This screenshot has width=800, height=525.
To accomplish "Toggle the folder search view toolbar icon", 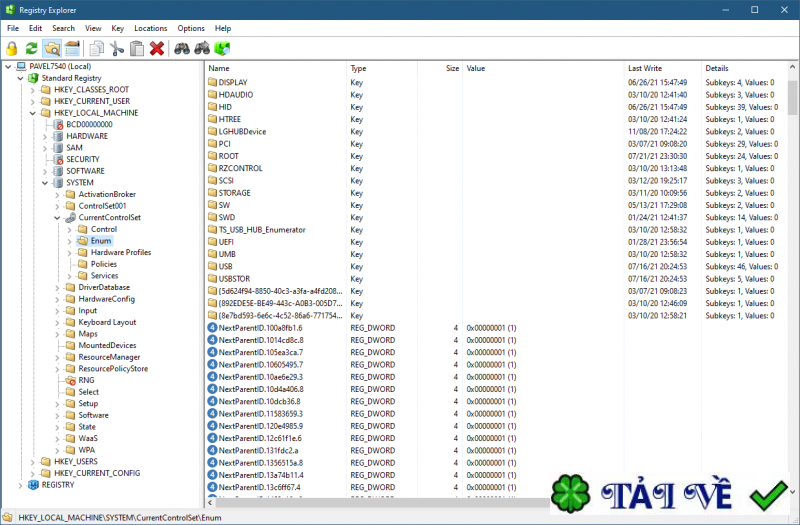I will pos(52,48).
